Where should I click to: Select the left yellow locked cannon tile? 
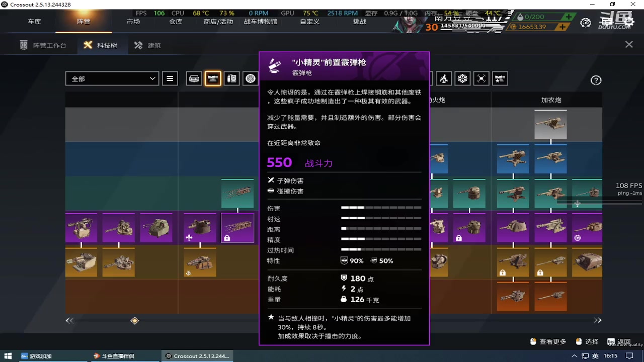click(513, 262)
